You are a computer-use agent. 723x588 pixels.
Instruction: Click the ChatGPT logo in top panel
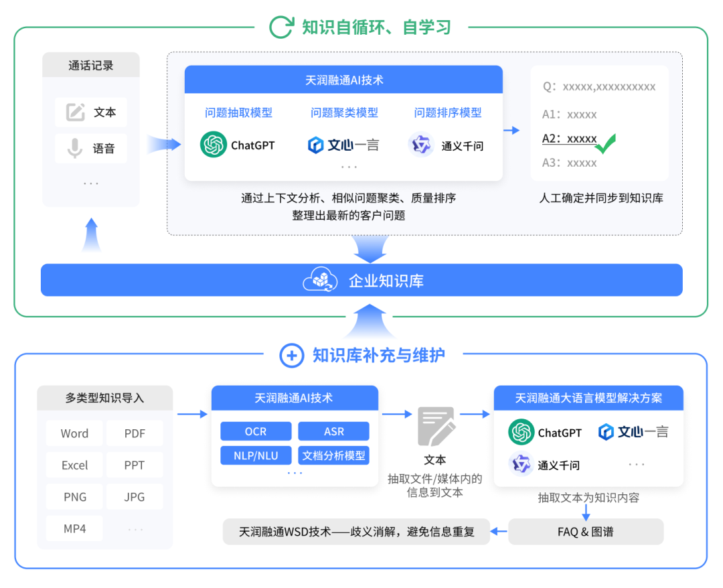tap(213, 145)
